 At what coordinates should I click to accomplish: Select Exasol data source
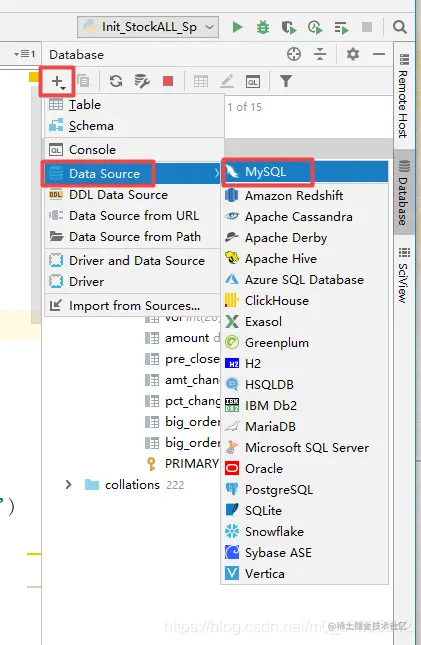305,322
